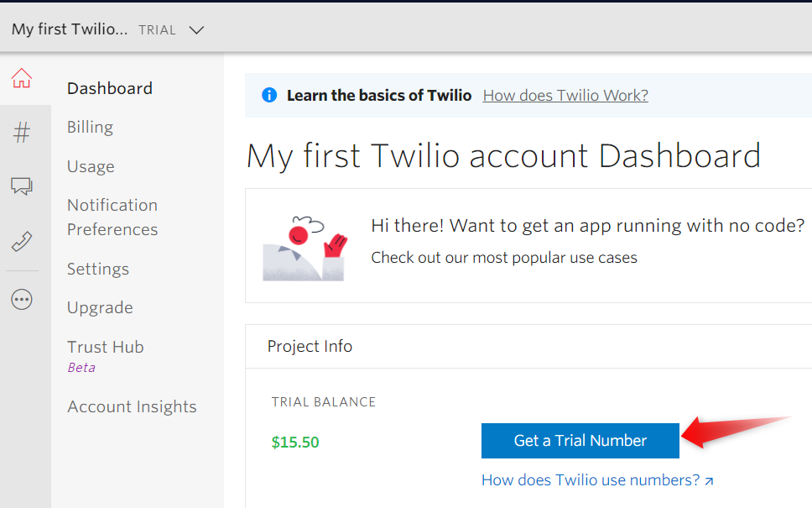The image size is (812, 508).
Task: Click the $15.50 trial balance value
Action: tap(295, 443)
